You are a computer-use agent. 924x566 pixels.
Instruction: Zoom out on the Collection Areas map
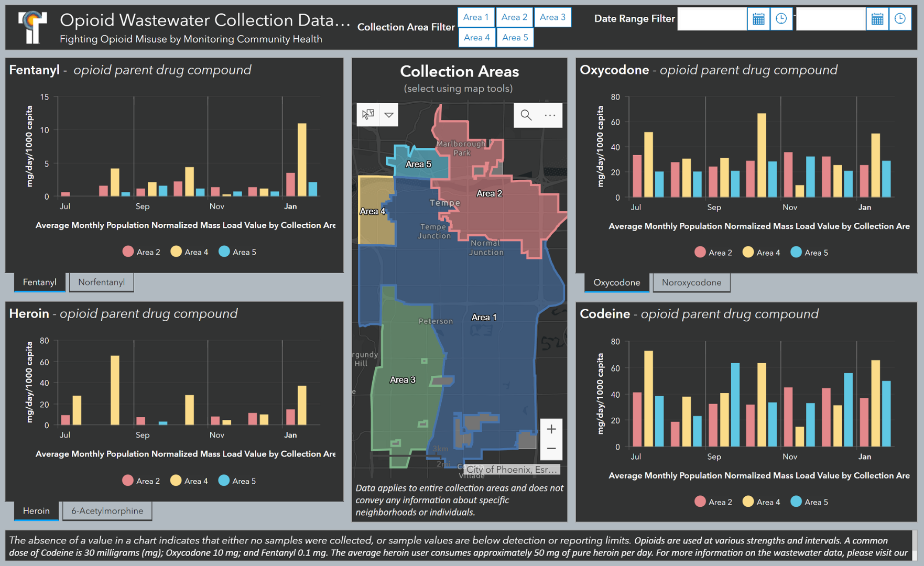[551, 449]
